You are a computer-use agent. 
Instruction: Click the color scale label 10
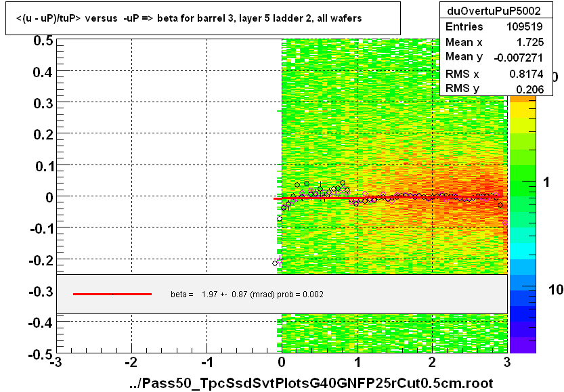pyautogui.click(x=556, y=289)
